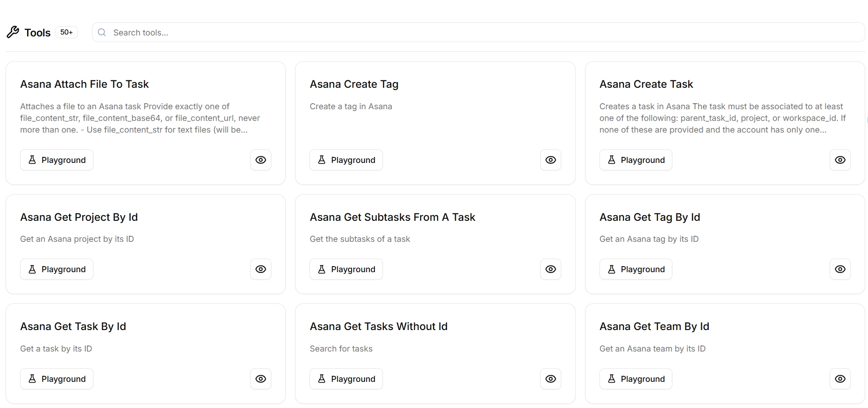Click the 'Creates a task in Asana' description
The image size is (868, 408).
click(722, 118)
